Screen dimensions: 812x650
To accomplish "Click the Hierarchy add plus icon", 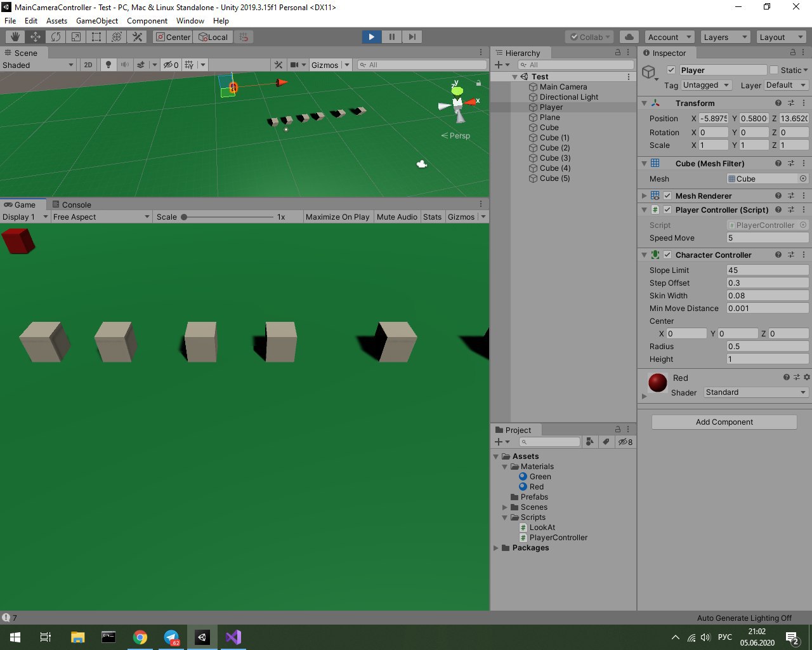I will tap(499, 65).
